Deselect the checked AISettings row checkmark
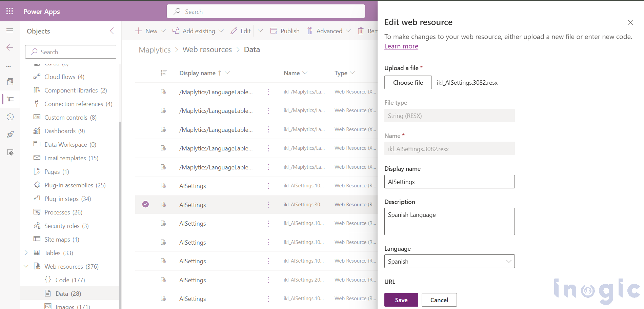Image resolution: width=644 pixels, height=309 pixels. 145,204
